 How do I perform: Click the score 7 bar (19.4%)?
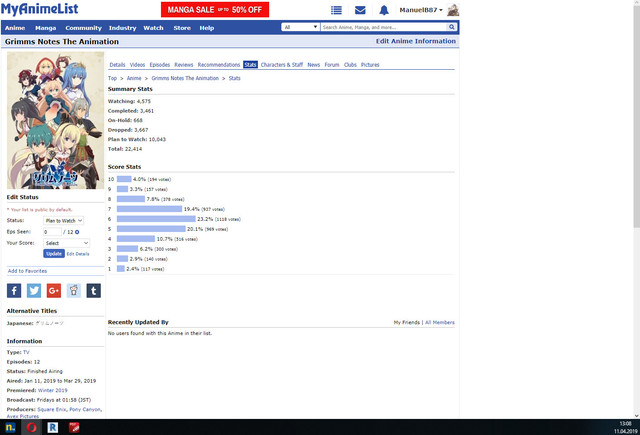[x=149, y=209]
